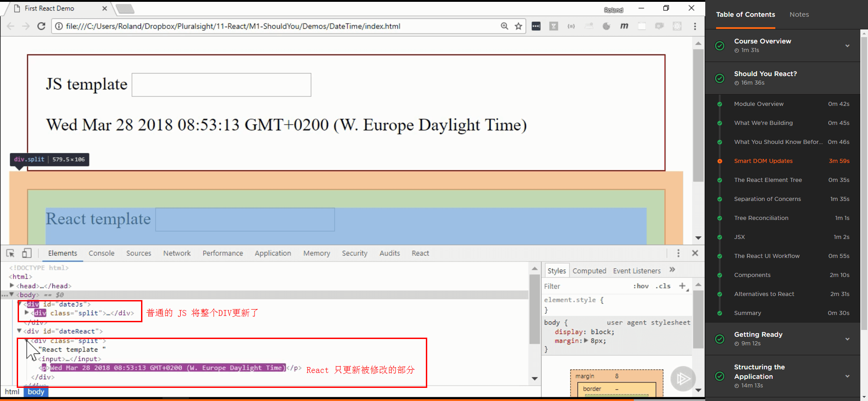Expand Structuring the Application section
Image resolution: width=868 pixels, height=401 pixels.
coord(848,376)
